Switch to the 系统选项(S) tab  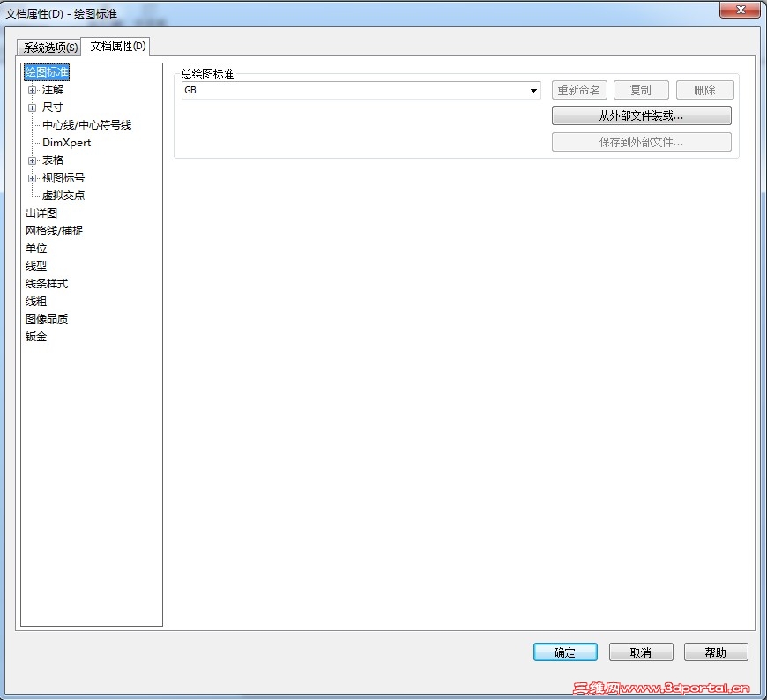49,47
